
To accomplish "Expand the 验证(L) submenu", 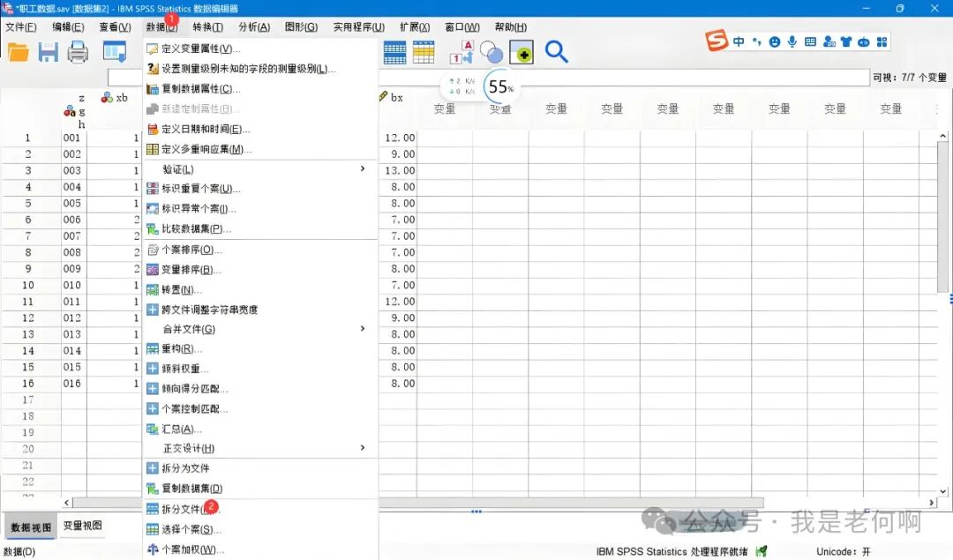I will click(x=260, y=168).
